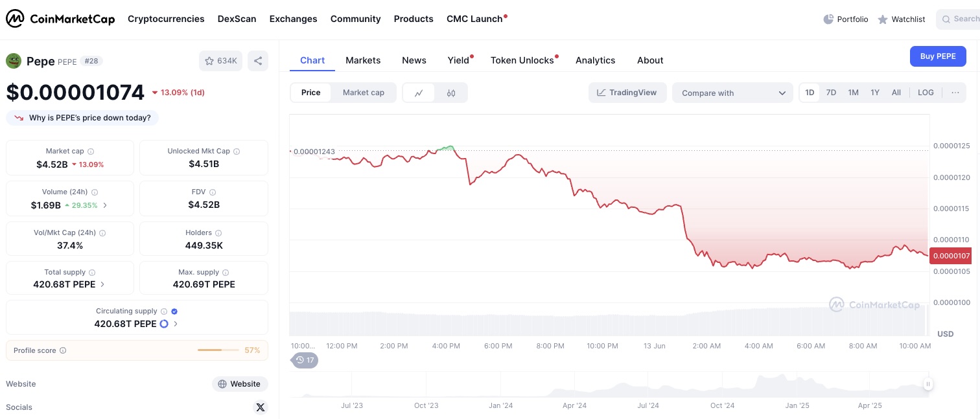Switch chart to line view icon
980x419 pixels.
[x=419, y=93]
